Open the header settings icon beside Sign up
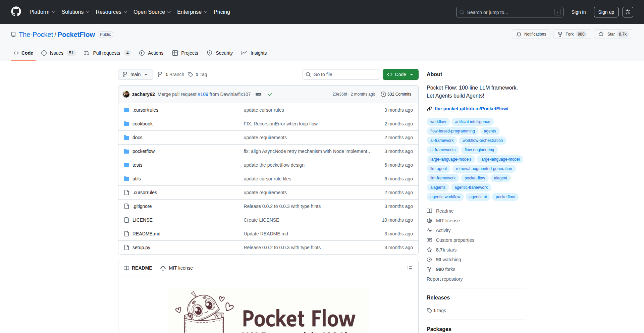 (628, 12)
